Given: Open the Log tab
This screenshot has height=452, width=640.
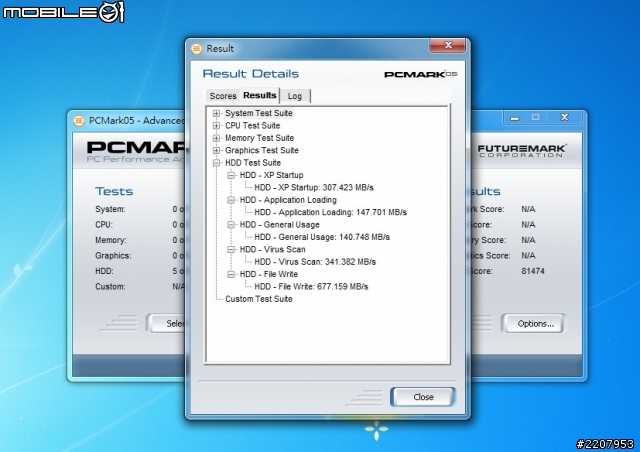Looking at the screenshot, I should 295,96.
